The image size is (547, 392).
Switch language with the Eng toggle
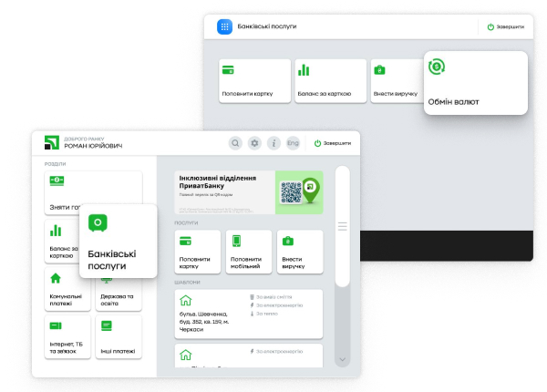point(293,143)
